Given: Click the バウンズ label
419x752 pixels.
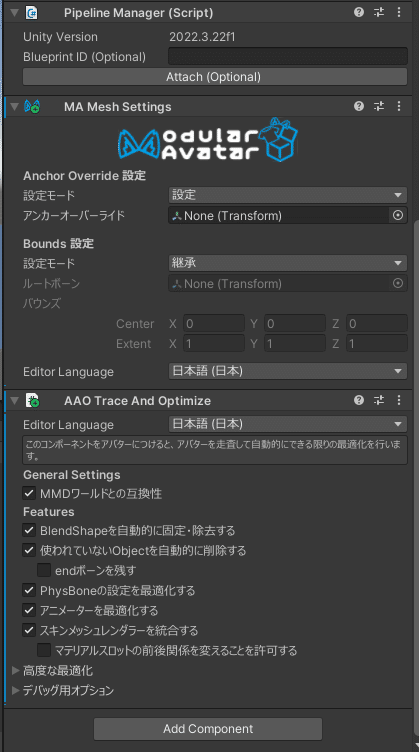Looking at the screenshot, I should [42, 304].
